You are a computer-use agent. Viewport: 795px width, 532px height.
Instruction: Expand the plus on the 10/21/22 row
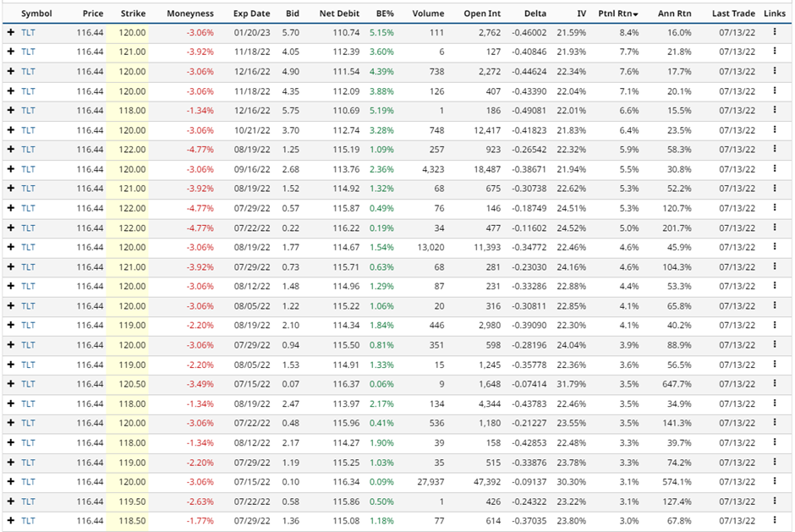tap(11, 130)
